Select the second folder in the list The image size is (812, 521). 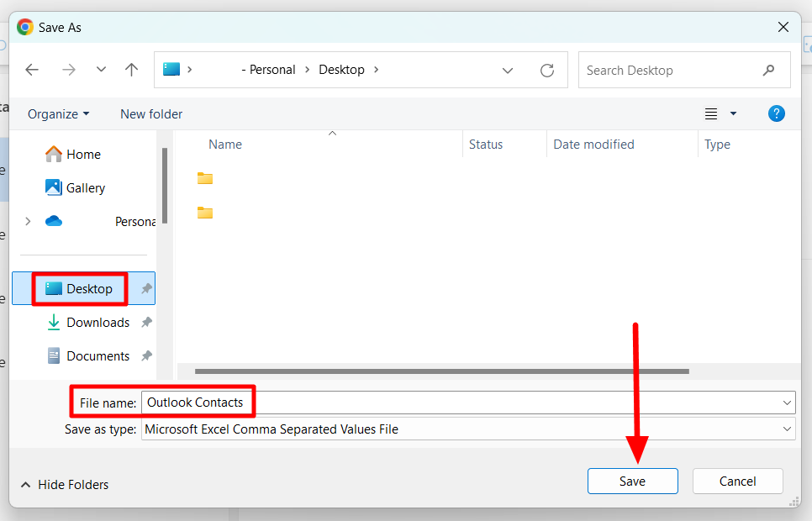pos(205,213)
